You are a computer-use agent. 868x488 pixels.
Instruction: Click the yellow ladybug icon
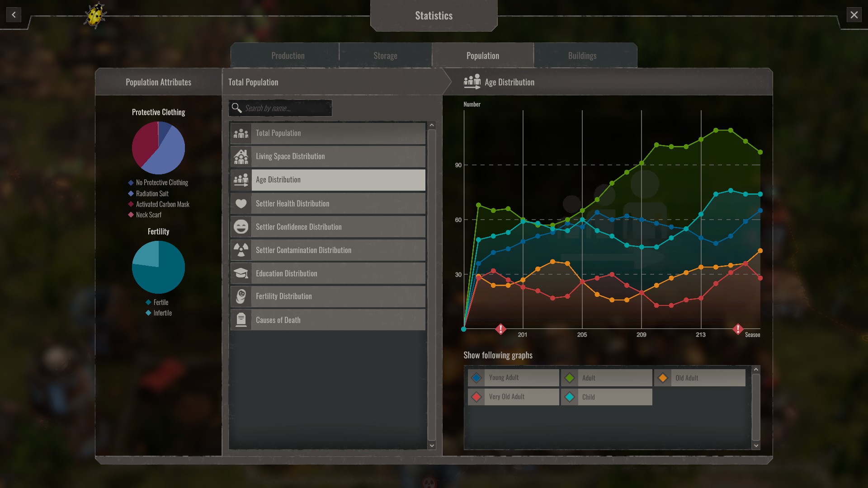point(95,15)
